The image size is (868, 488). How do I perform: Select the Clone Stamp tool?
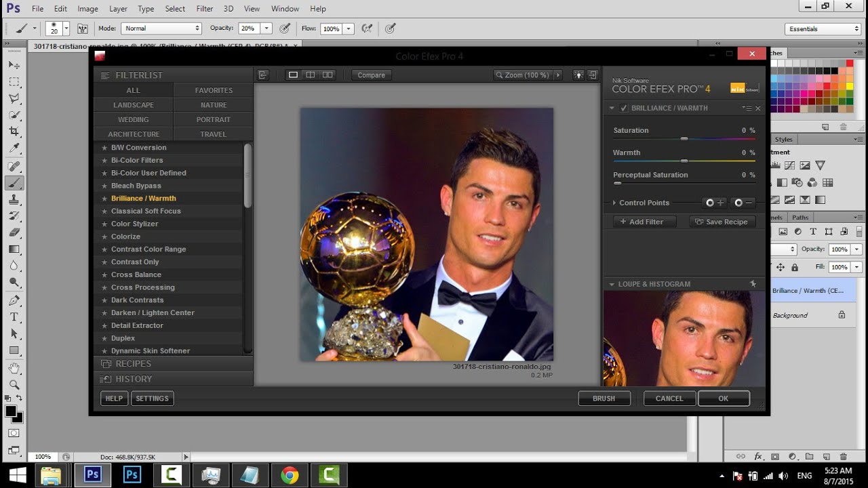click(x=14, y=200)
